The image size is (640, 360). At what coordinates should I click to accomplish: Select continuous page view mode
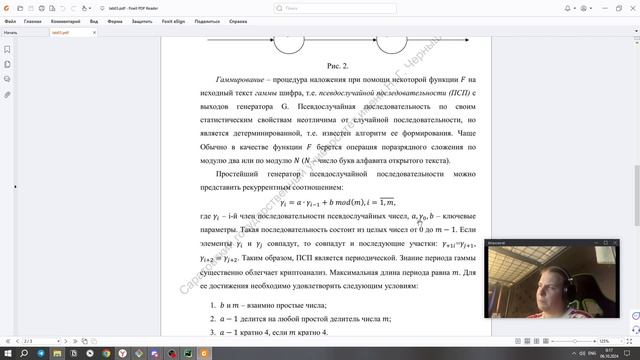click(x=527, y=341)
